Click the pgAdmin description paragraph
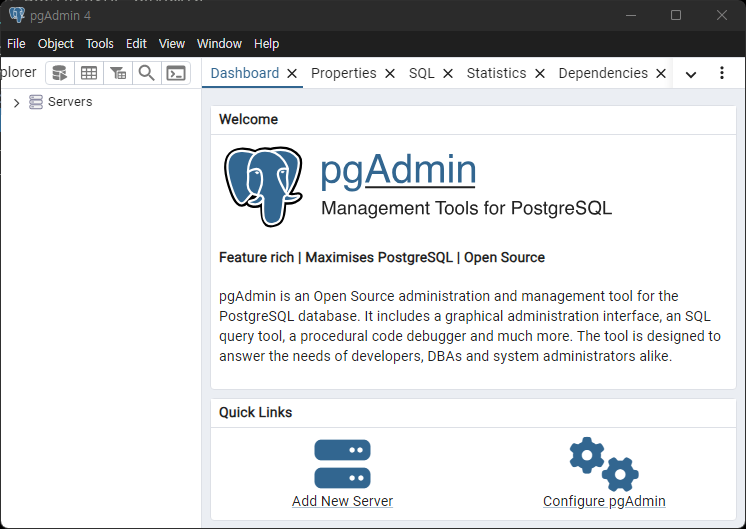746x529 pixels. point(470,326)
